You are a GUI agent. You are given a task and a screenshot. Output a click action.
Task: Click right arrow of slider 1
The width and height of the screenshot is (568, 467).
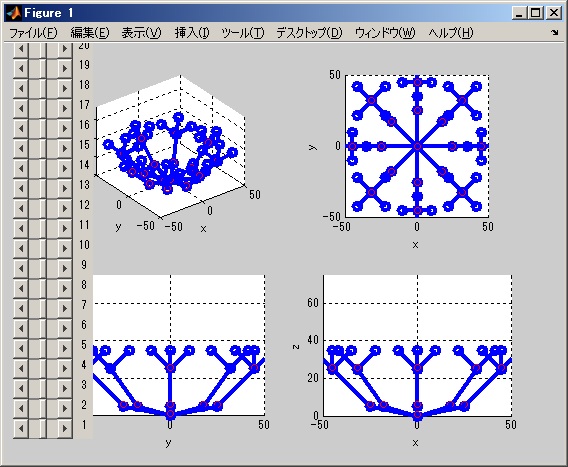tap(64, 428)
